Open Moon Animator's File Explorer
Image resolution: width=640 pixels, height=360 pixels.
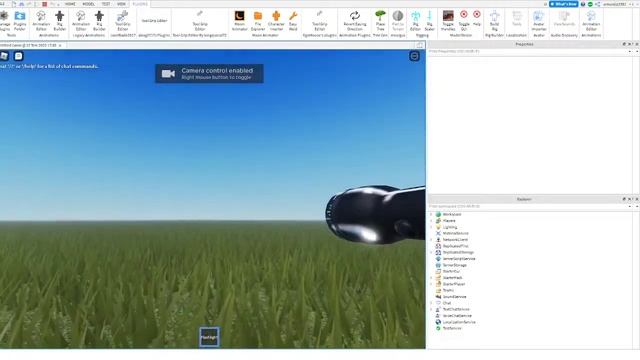point(258,21)
